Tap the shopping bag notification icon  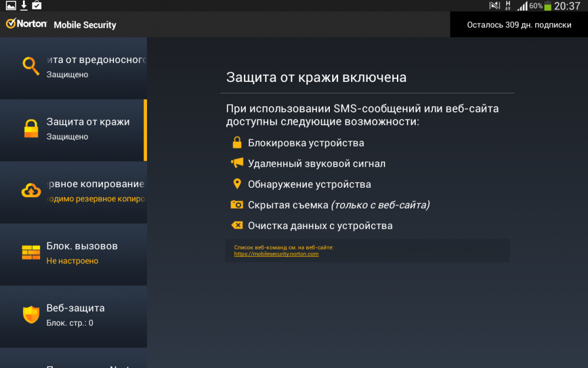click(x=36, y=5)
